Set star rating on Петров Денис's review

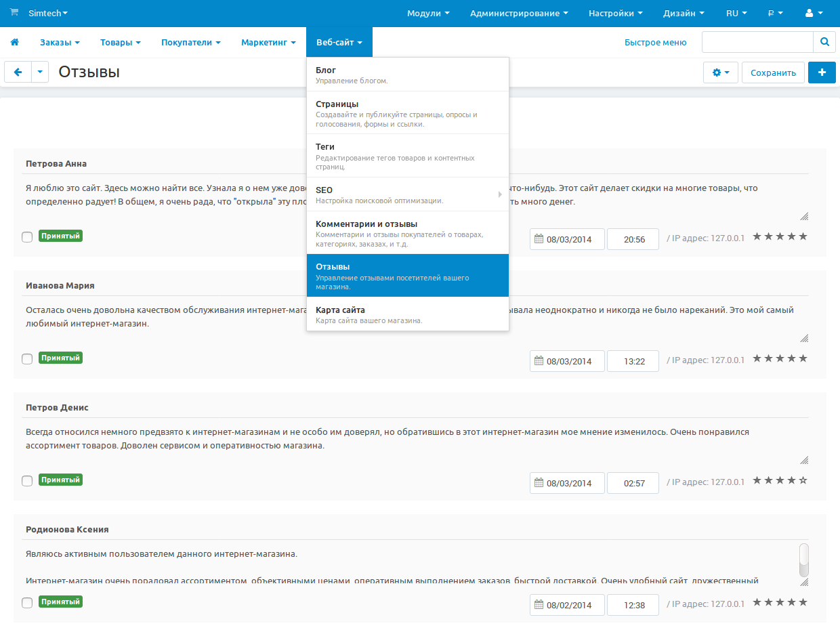(x=780, y=480)
